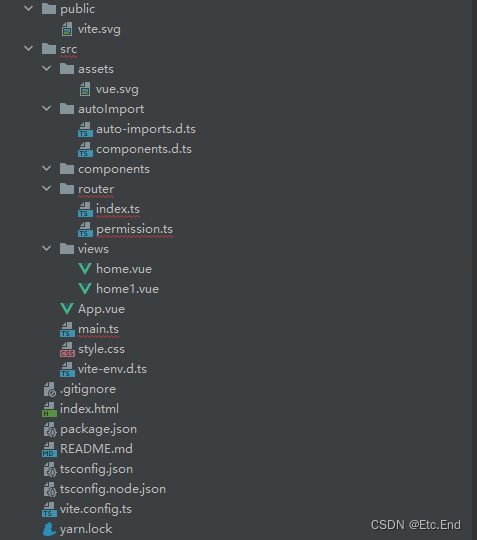
Task: Click the HTML icon beside index.html
Action: pyautogui.click(x=49, y=409)
